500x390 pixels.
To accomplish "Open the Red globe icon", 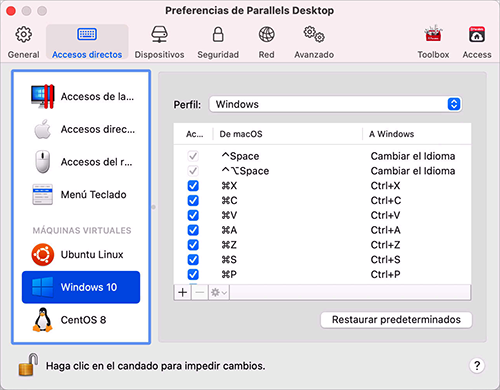I will point(267,34).
